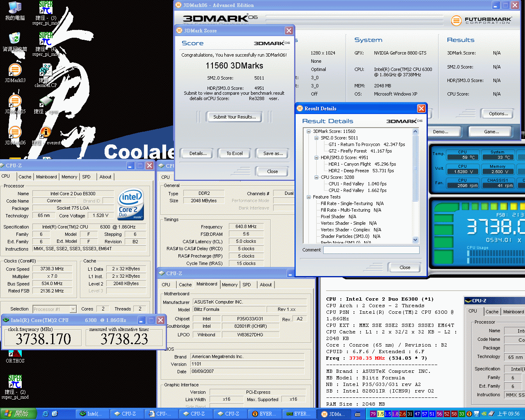Click Result Details scrollbar up arrow
This screenshot has height=420, width=525.
click(x=415, y=132)
